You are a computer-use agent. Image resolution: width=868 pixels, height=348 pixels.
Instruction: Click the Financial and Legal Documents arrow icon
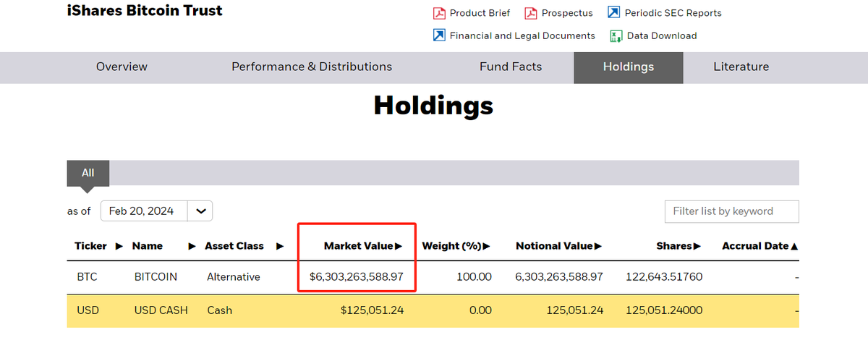point(439,35)
